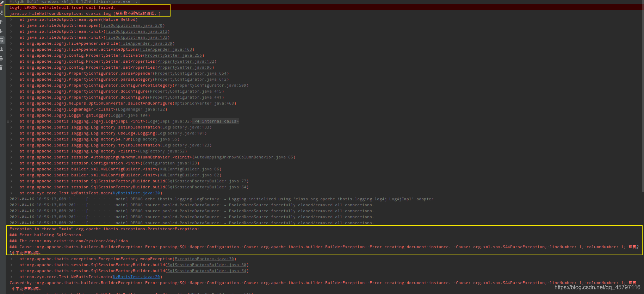The width and height of the screenshot is (644, 294).
Task: Click the '### The error may exist in com/zyx/core/day1/dao' line
Action: [x=69, y=241]
